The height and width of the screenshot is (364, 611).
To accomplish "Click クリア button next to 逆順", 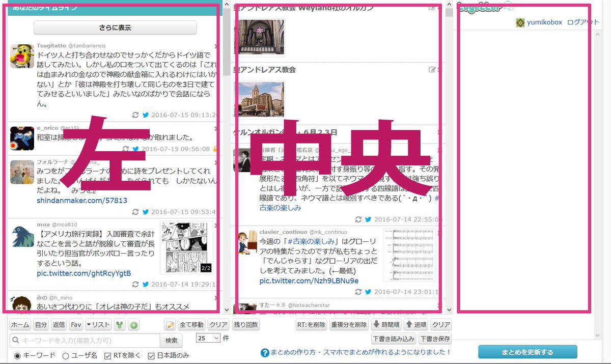I will click(x=441, y=325).
